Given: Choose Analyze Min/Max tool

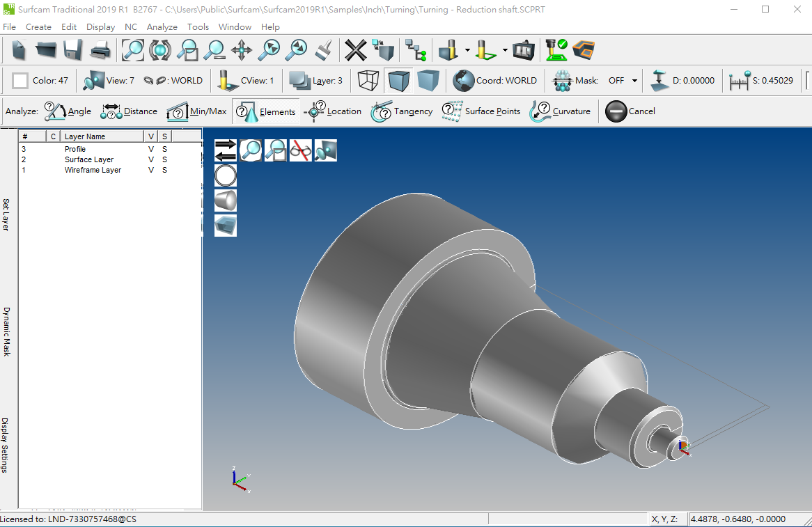Looking at the screenshot, I should tap(197, 111).
